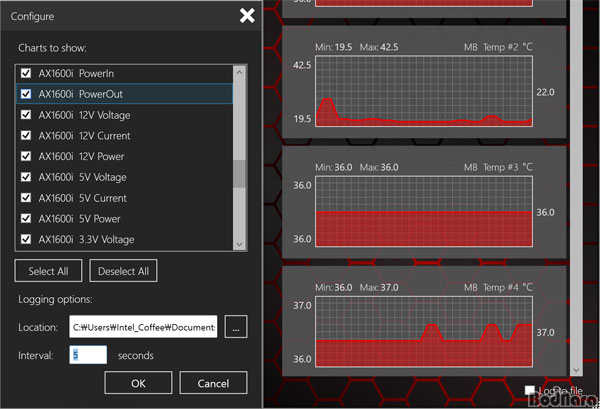Uncheck AX1600i 12V Current checkbox

[x=26, y=135]
